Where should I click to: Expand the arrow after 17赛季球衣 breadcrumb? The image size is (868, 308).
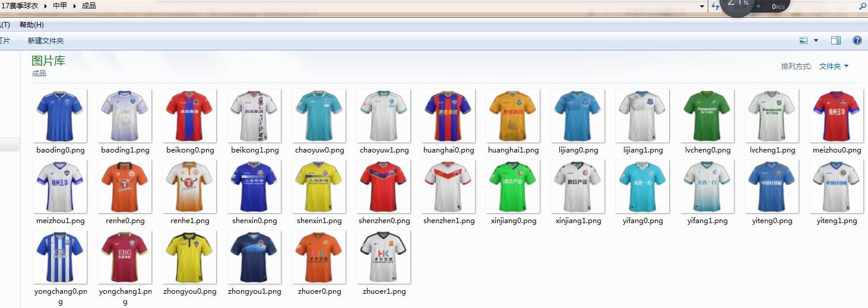(46, 6)
